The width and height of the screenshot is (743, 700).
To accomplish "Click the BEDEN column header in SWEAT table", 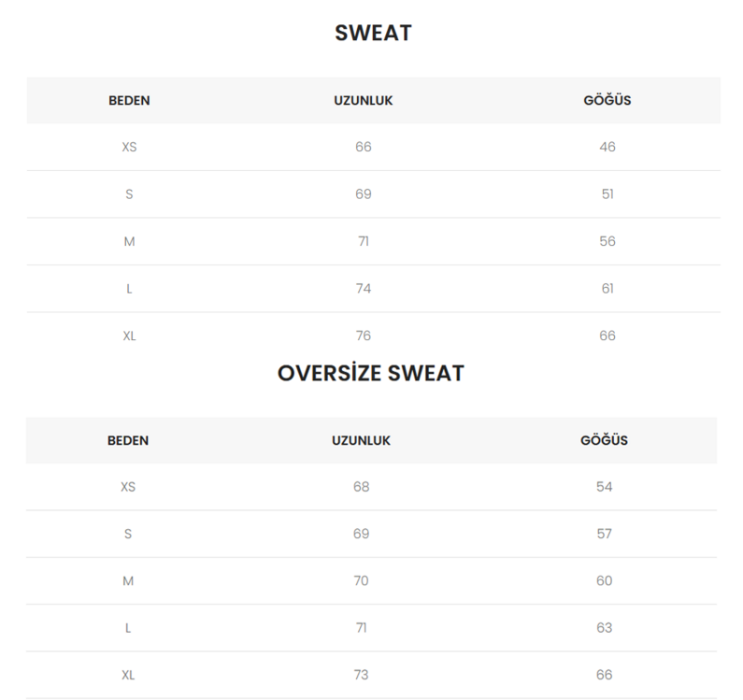I will tap(129, 101).
